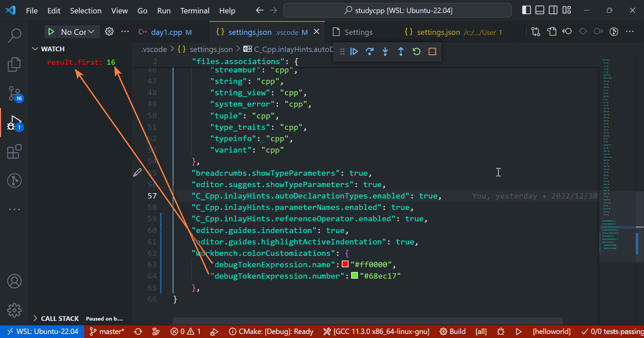Collapse the WATCH section

click(80, 49)
